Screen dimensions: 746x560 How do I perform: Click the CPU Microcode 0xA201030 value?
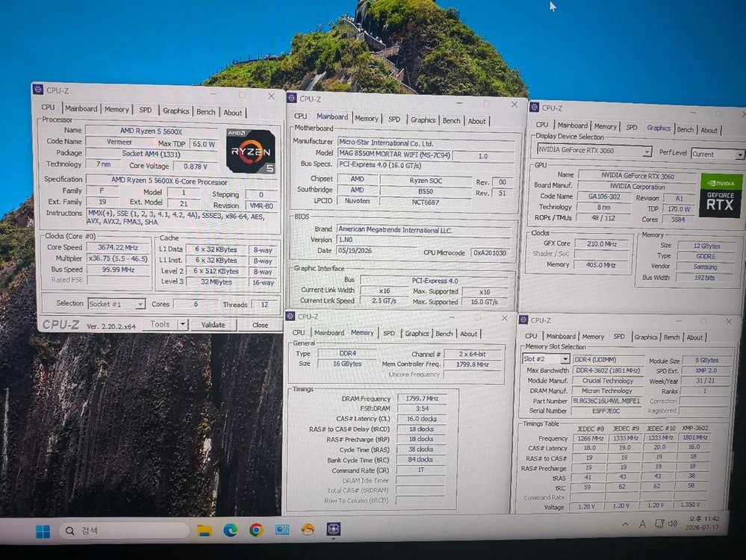[x=490, y=252]
